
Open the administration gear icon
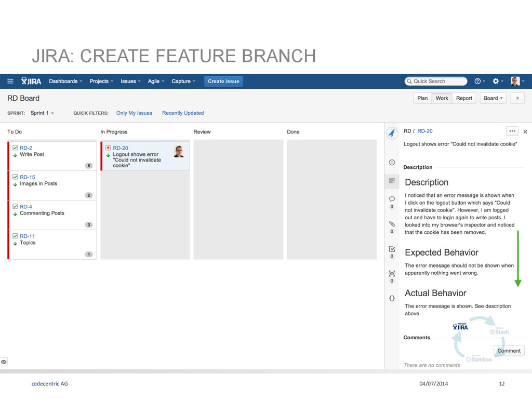pyautogui.click(x=496, y=81)
